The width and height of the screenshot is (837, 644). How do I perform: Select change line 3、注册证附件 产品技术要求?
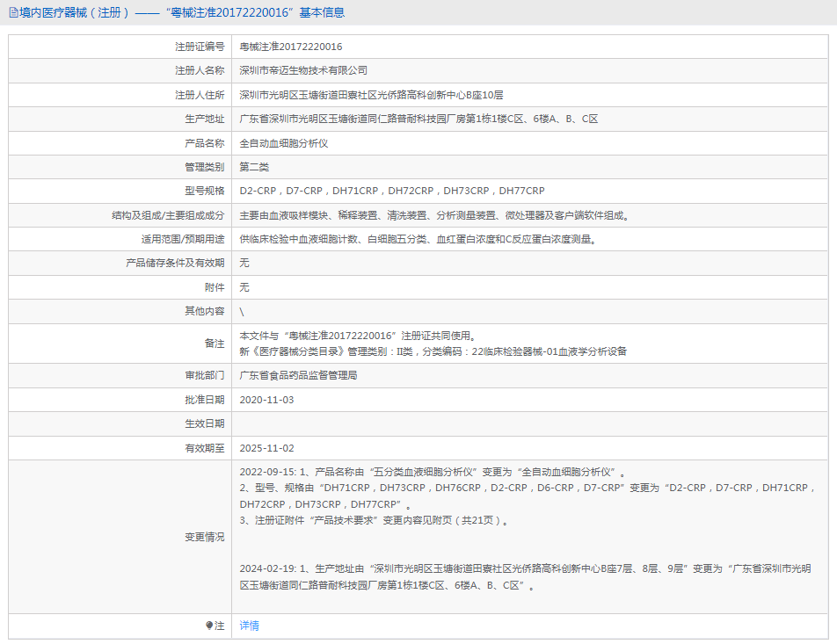[374, 520]
